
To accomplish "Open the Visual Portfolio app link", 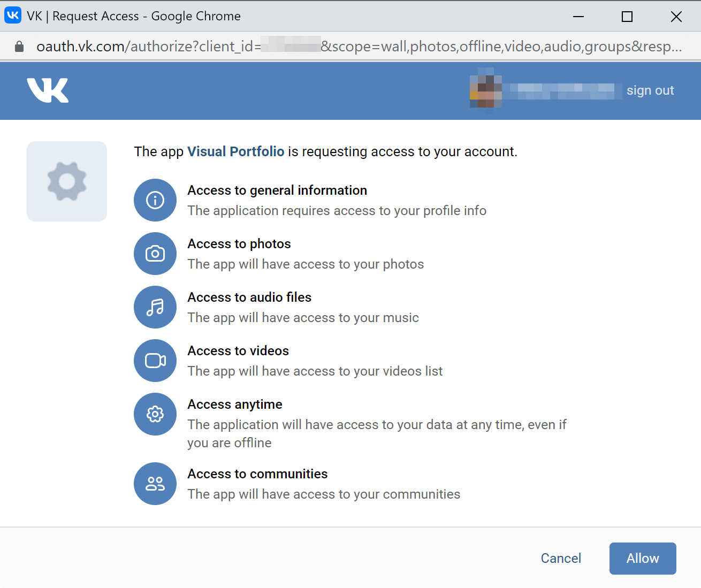I will (x=236, y=151).
